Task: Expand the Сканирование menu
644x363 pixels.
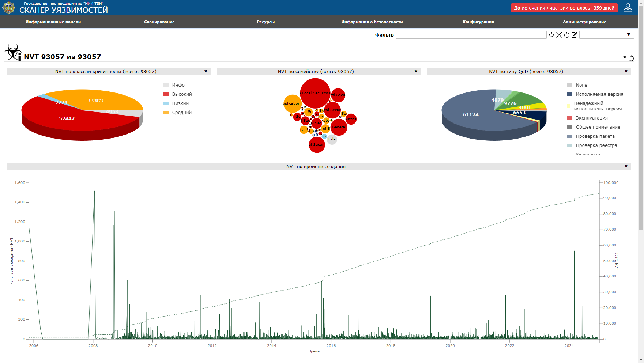Action: point(159,22)
